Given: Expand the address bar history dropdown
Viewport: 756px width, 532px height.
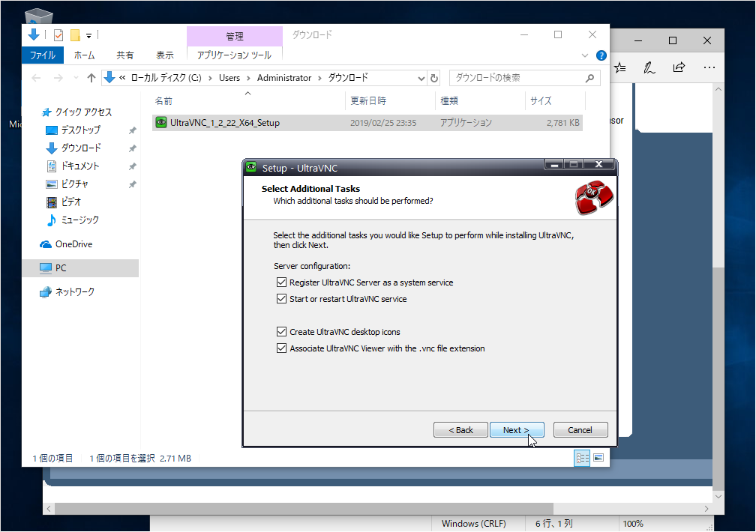Looking at the screenshot, I should (x=421, y=78).
